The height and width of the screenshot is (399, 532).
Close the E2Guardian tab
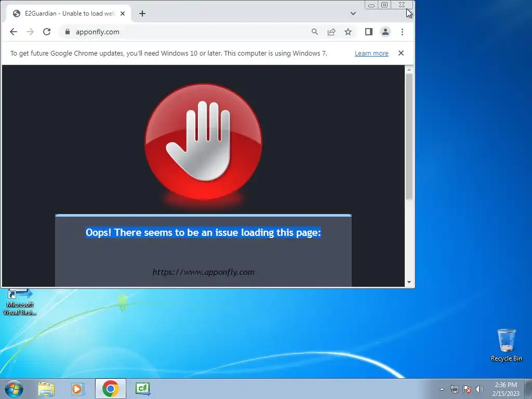click(x=123, y=14)
